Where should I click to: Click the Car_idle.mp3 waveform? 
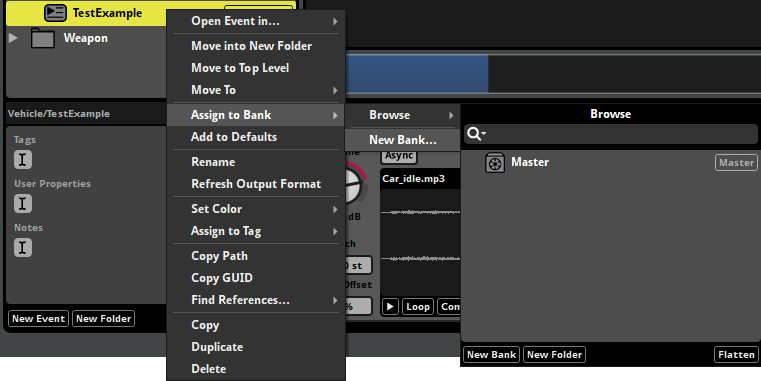(x=420, y=242)
